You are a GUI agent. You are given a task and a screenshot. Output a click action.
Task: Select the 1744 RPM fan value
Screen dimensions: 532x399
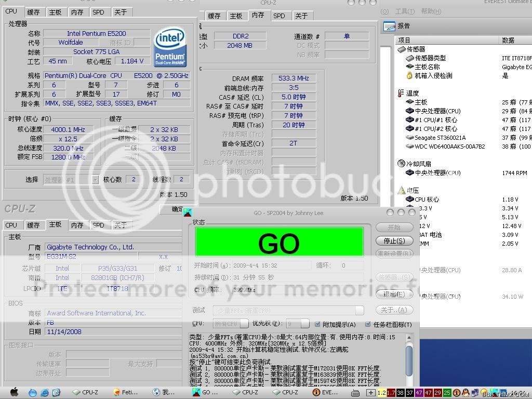coord(514,173)
